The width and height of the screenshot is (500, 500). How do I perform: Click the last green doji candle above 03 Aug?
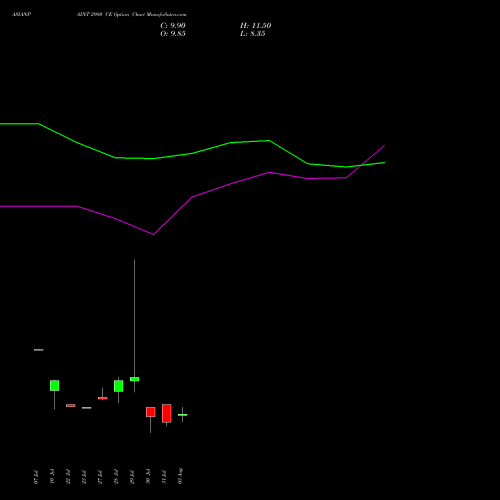click(x=182, y=415)
